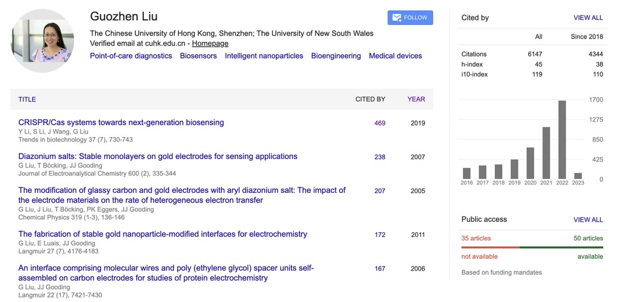The width and height of the screenshot is (644, 302).
Task: Open the 50 articles available link
Action: click(588, 238)
